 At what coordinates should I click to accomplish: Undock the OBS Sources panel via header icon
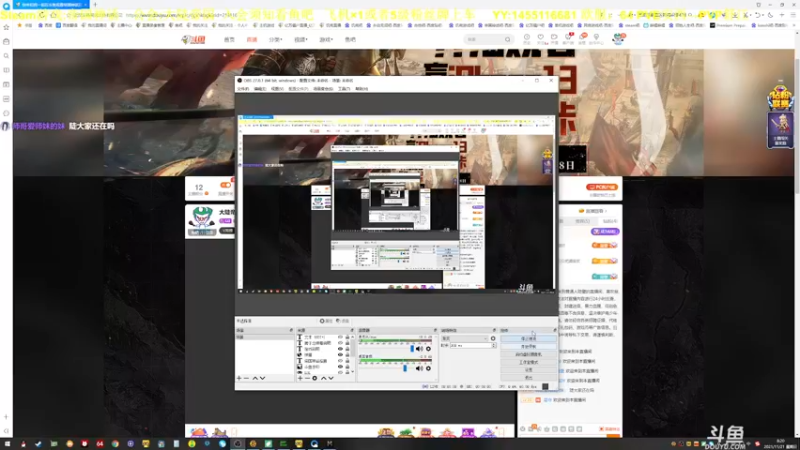pos(352,331)
